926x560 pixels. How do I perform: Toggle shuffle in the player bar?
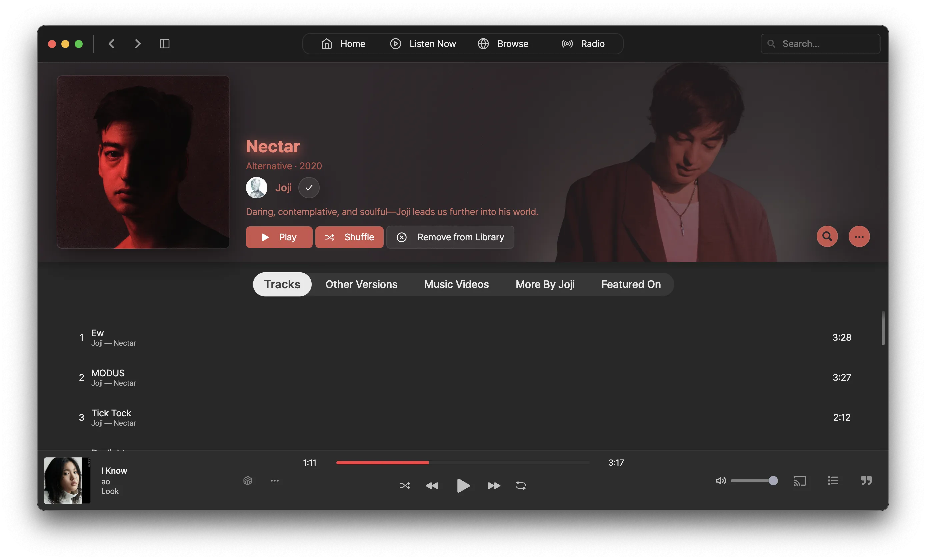[404, 486]
